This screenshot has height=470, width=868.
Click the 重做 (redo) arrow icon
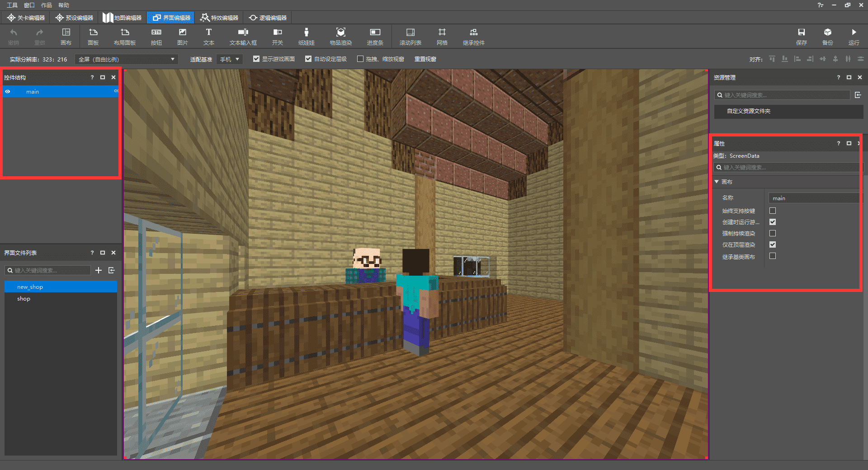tap(40, 33)
